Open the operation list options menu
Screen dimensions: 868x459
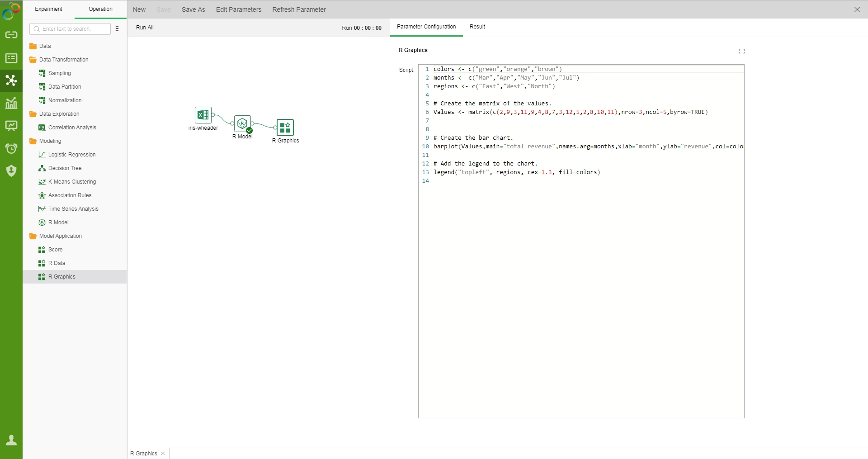click(x=117, y=28)
